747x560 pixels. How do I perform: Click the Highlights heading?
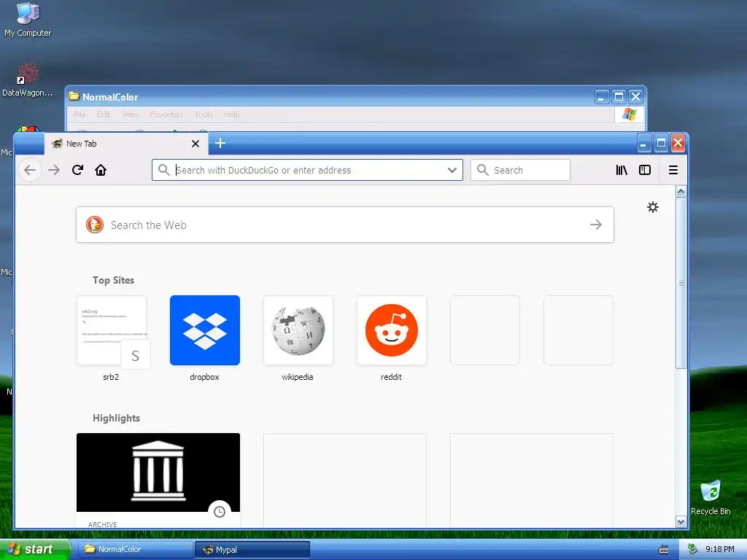pos(116,418)
